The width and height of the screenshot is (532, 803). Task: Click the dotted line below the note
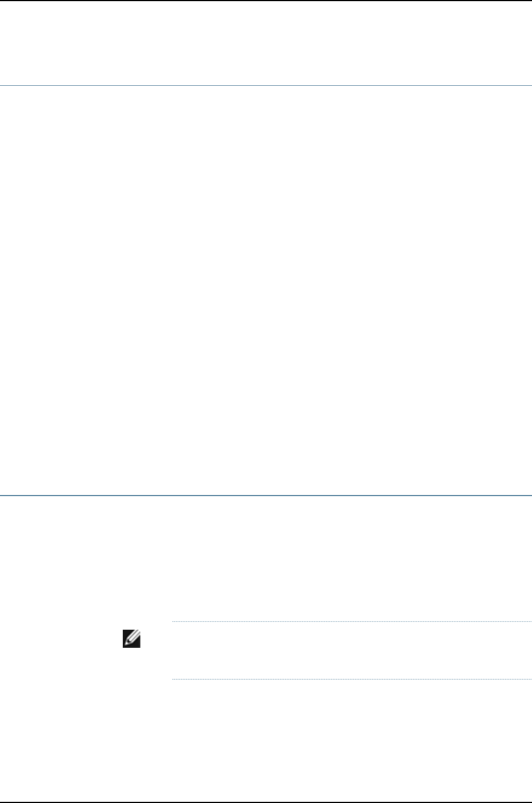coord(351,679)
